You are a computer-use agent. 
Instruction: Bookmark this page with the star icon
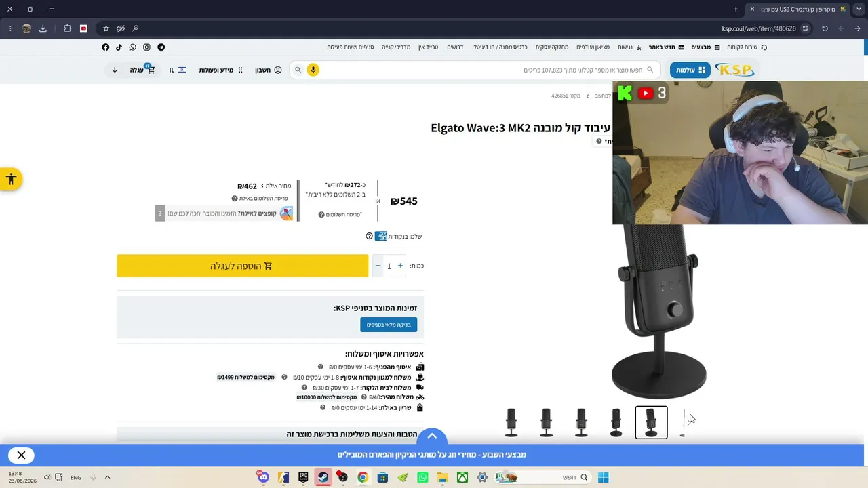[106, 28]
